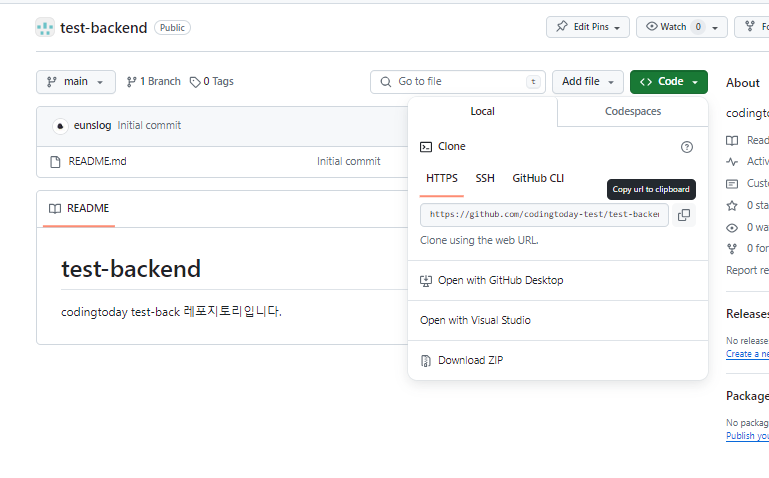Click the Fork button icon at top right
Viewport: 769px width, 478px height.
pyautogui.click(x=750, y=26)
